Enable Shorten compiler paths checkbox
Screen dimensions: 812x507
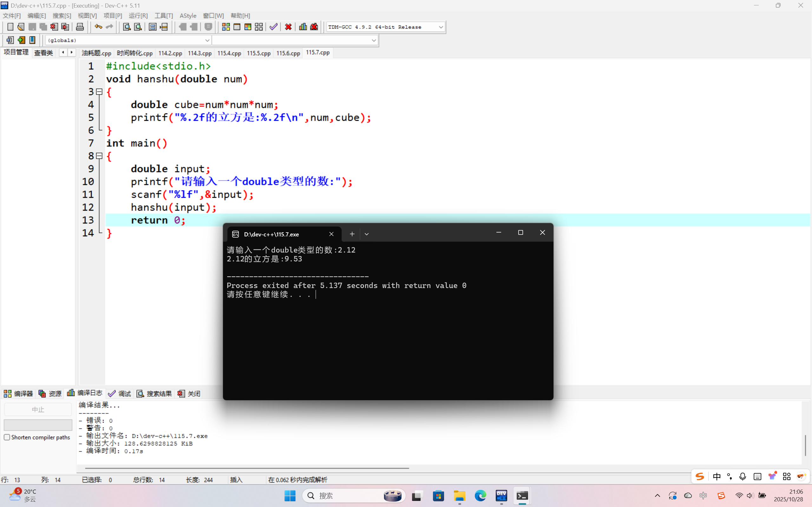(7, 437)
